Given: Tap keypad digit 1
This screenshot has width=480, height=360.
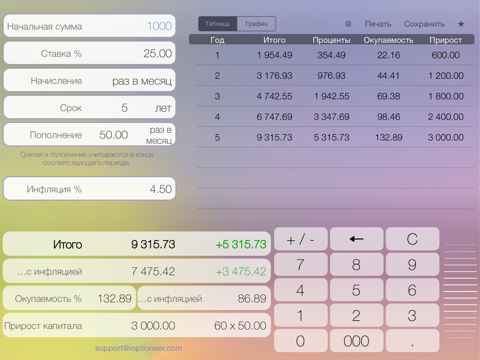Looking at the screenshot, I should pos(301,315).
